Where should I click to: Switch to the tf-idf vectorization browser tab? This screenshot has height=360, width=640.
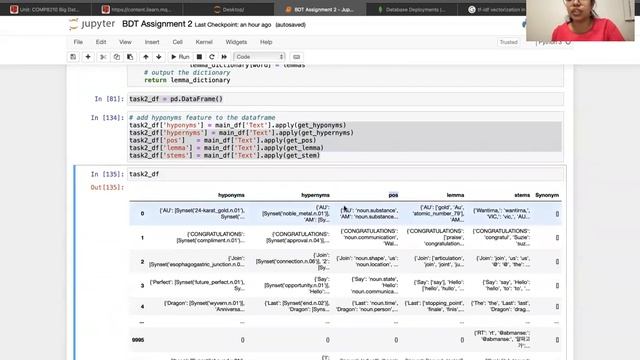click(496, 9)
